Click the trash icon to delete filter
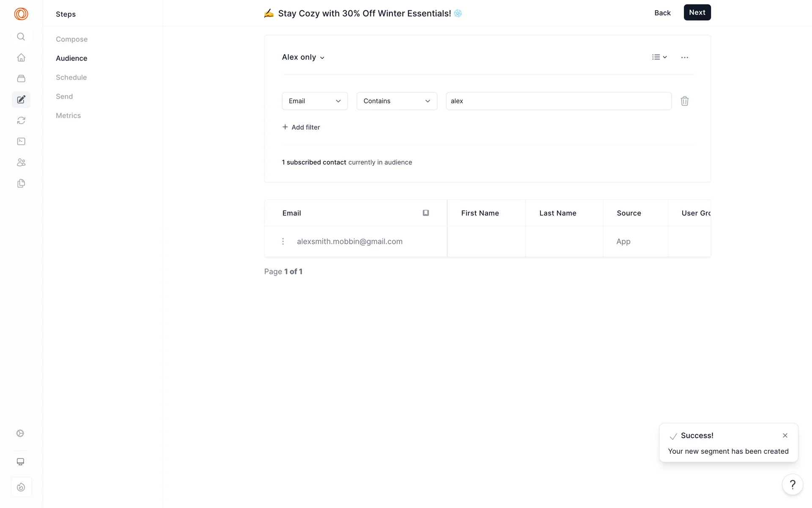Screen dimensions: 812x508 pos(684,101)
